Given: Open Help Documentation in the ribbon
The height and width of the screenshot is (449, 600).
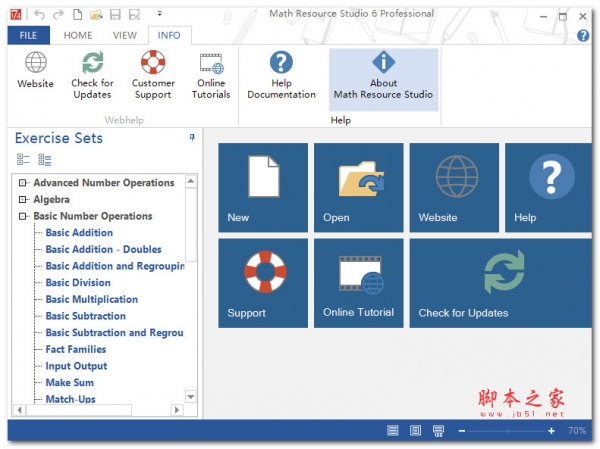Looking at the screenshot, I should 282,76.
